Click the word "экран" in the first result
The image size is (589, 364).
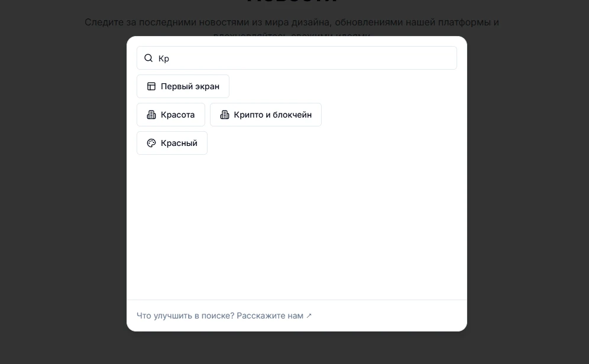coord(206,86)
